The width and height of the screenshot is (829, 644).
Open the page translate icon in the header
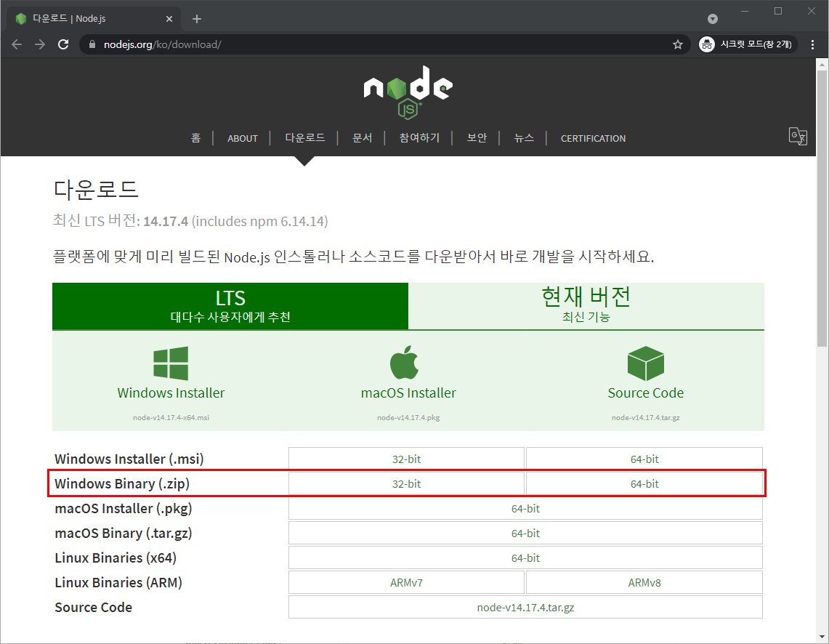pos(798,137)
